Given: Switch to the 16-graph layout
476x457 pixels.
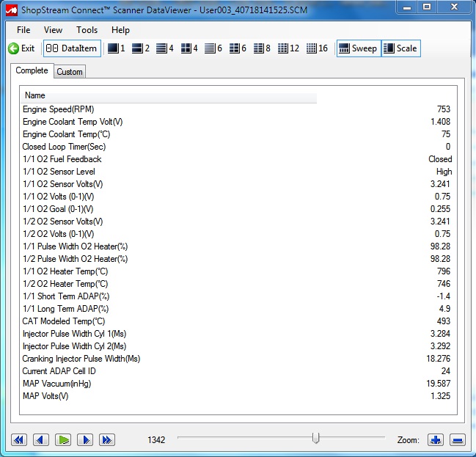Looking at the screenshot, I should 317,48.
